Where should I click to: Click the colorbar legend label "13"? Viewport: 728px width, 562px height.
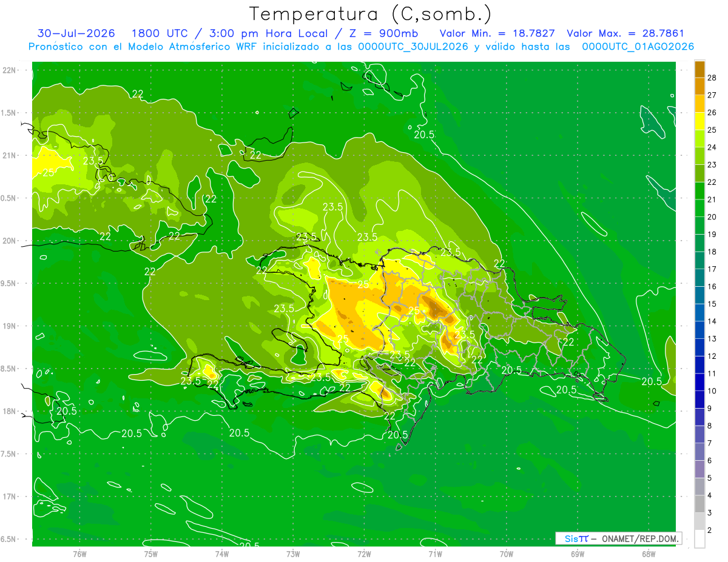(x=712, y=338)
